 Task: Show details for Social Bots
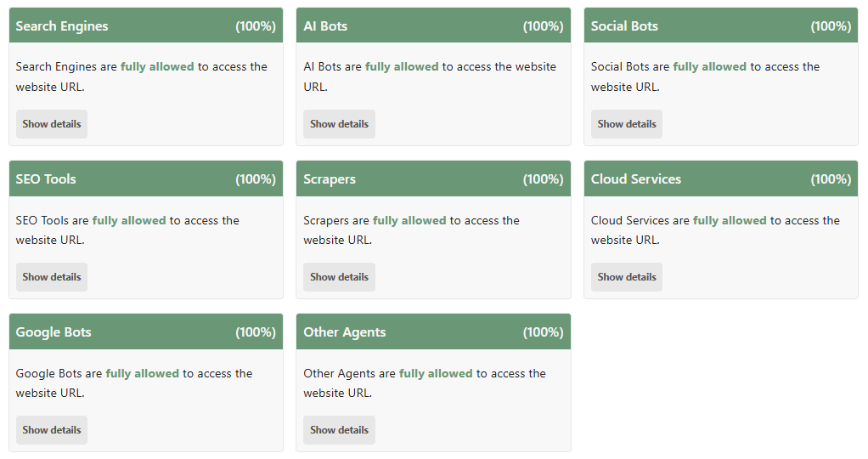(627, 124)
